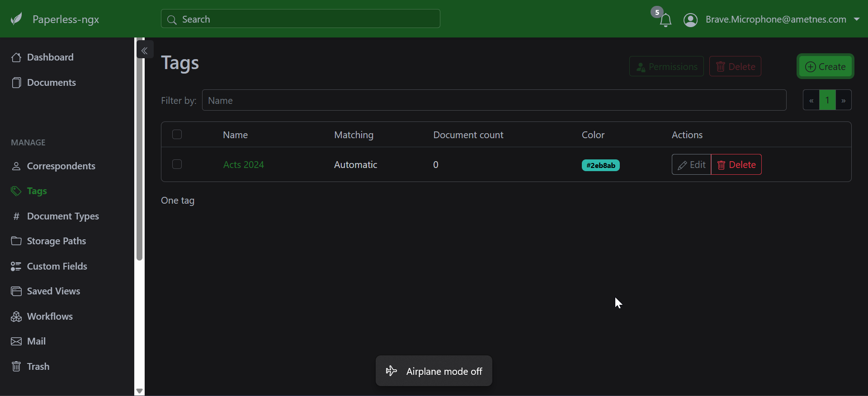The image size is (868, 396).
Task: Check the Acts 2024 row checkbox
Action: (177, 164)
